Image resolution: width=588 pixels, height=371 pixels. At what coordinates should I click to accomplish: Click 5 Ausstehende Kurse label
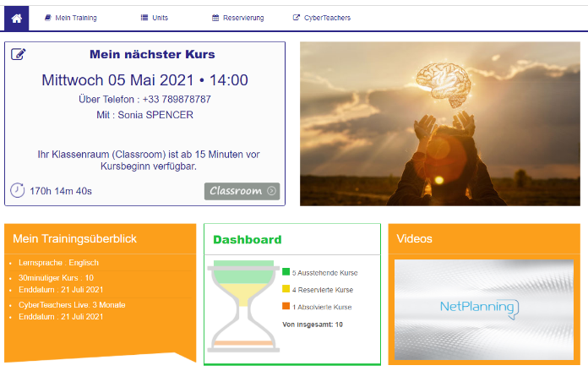(x=324, y=273)
